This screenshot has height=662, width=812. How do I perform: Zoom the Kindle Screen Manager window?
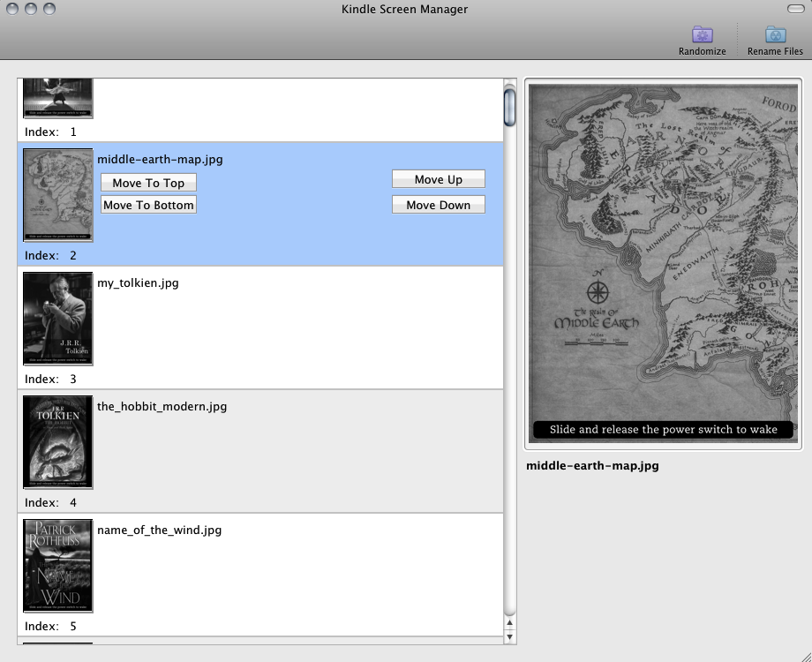pyautogui.click(x=49, y=8)
